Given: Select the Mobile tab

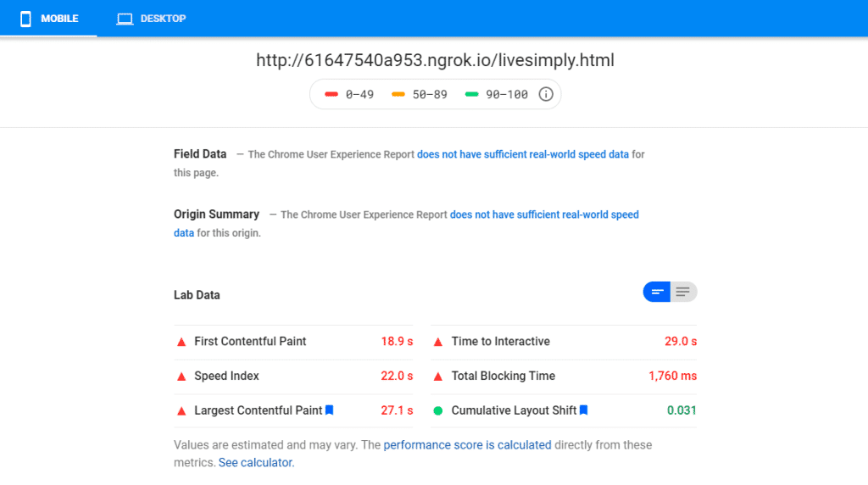Looking at the screenshot, I should point(49,19).
